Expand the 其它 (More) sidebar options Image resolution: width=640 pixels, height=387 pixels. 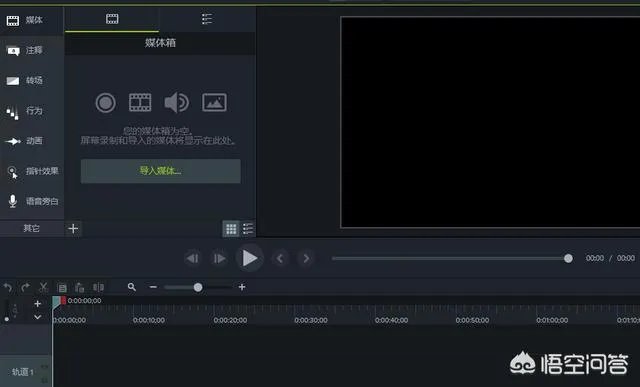(32, 228)
